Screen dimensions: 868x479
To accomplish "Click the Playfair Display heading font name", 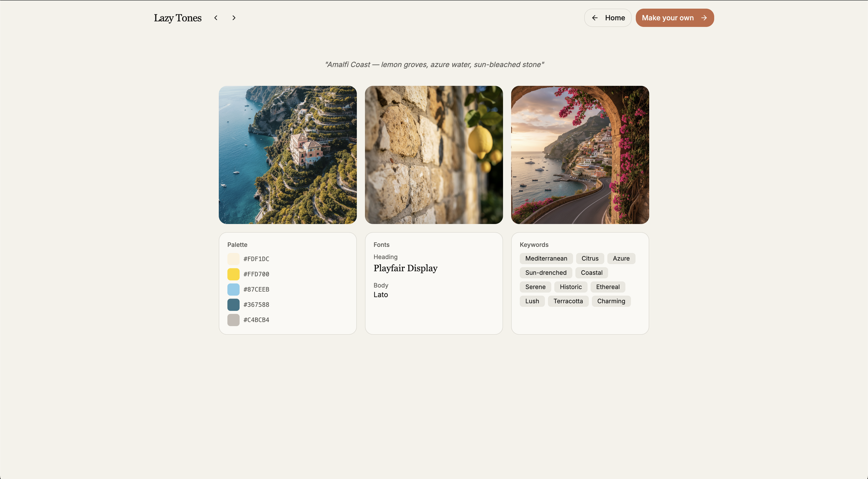I will coord(405,268).
